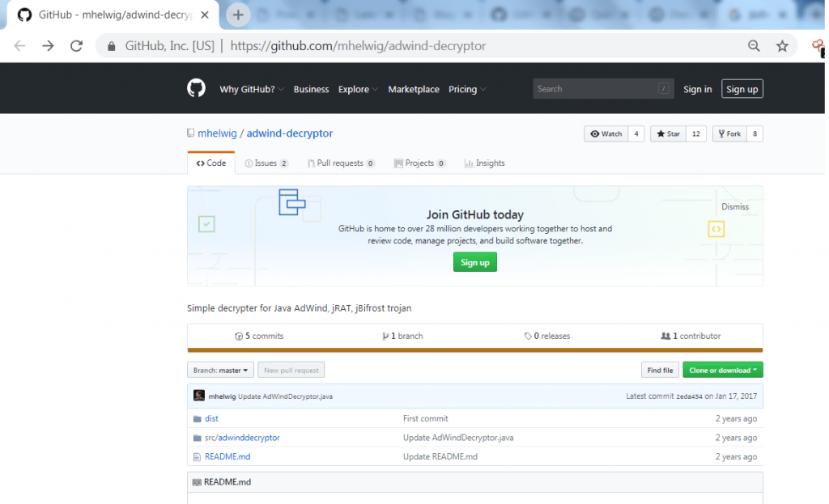Screen dimensions: 829x504
Task: Open the watchers count showing 4
Action: [636, 134]
